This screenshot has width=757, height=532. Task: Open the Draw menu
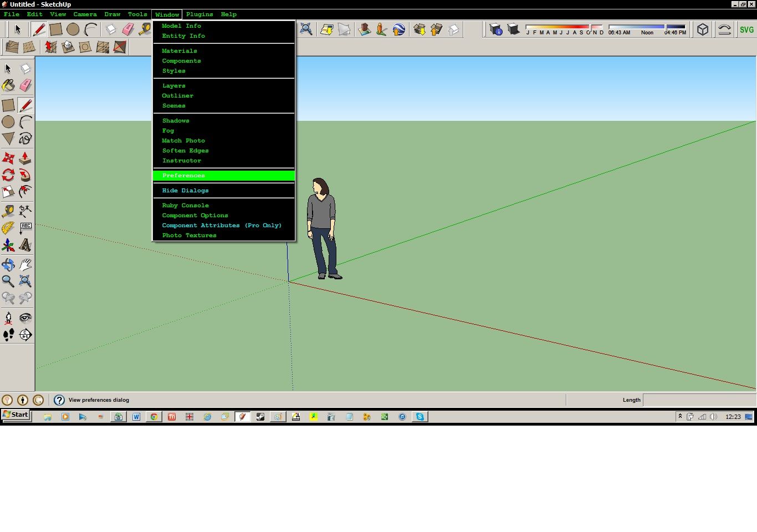tap(112, 14)
